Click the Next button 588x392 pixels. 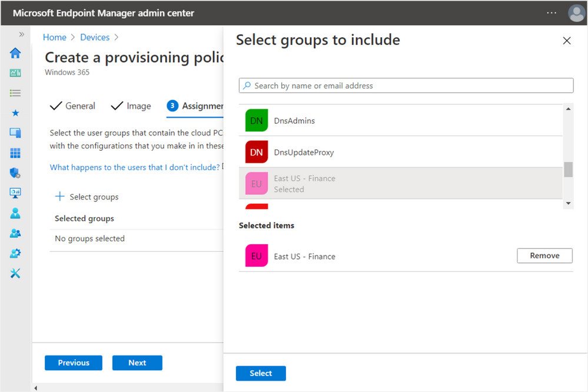tap(137, 363)
